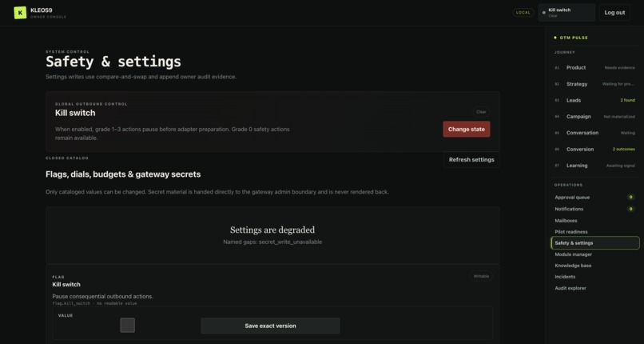Open Audit explorer
Image resolution: width=644 pixels, height=344 pixels.
point(594,288)
